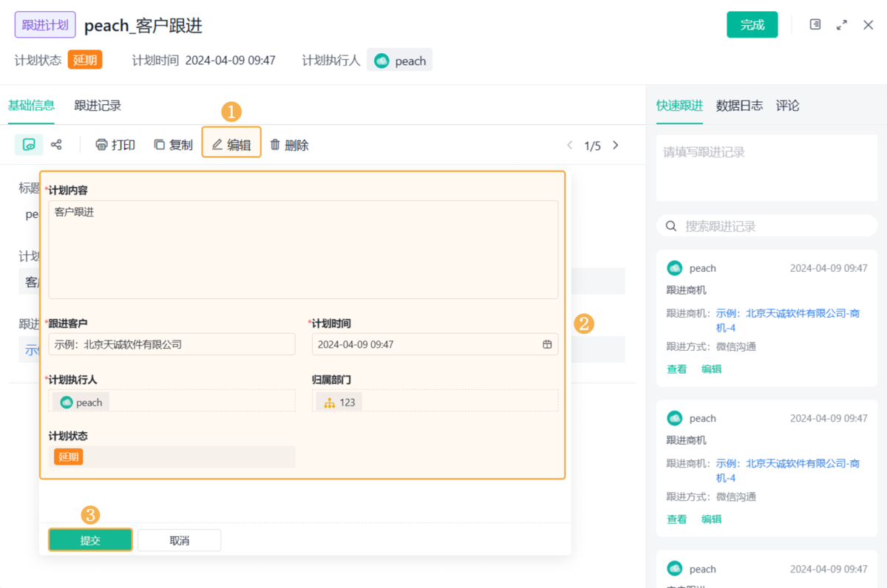Open the 评论 tab
Image resolution: width=887 pixels, height=588 pixels.
(x=787, y=106)
